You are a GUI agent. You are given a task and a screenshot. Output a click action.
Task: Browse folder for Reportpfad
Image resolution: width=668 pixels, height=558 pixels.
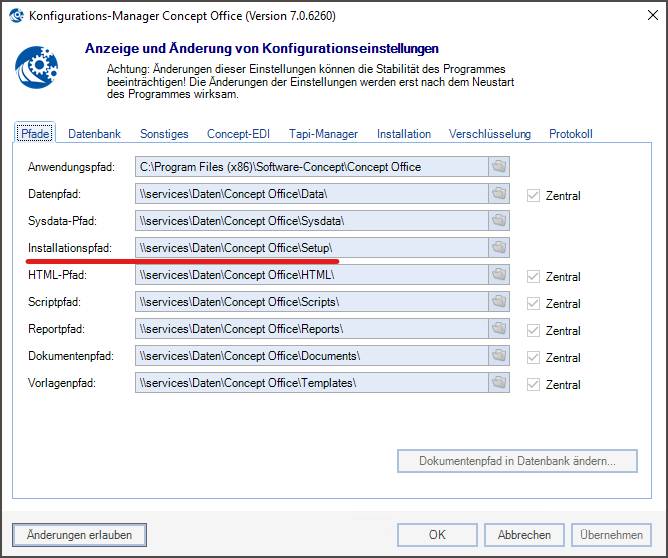499,328
